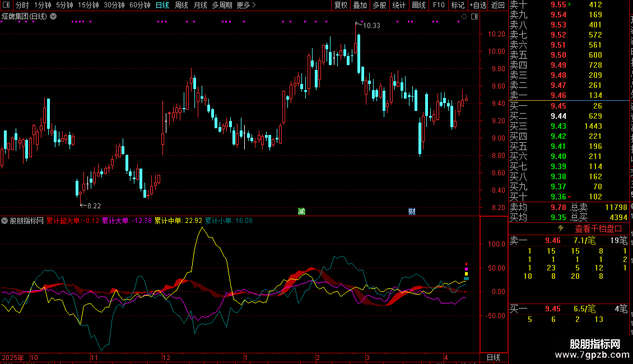Open the 查看千档盘口 link

click(598, 228)
